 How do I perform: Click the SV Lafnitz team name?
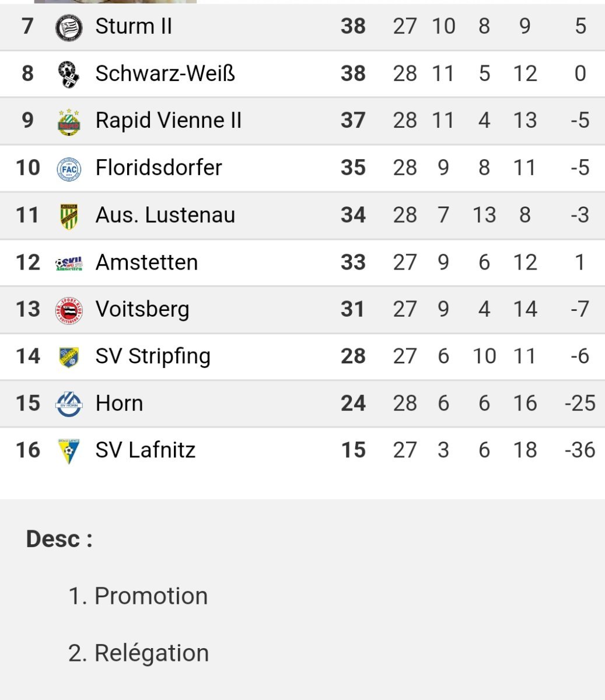[x=145, y=450]
